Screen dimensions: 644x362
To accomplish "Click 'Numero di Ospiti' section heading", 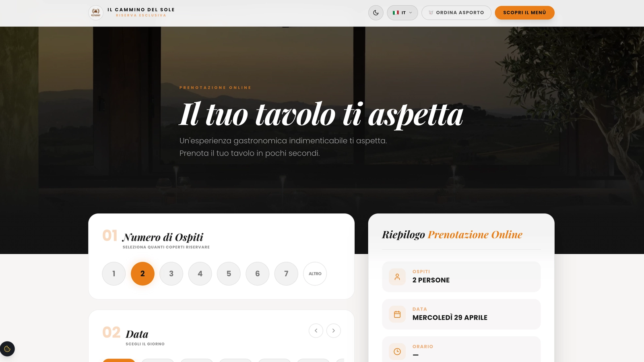I will pyautogui.click(x=163, y=237).
